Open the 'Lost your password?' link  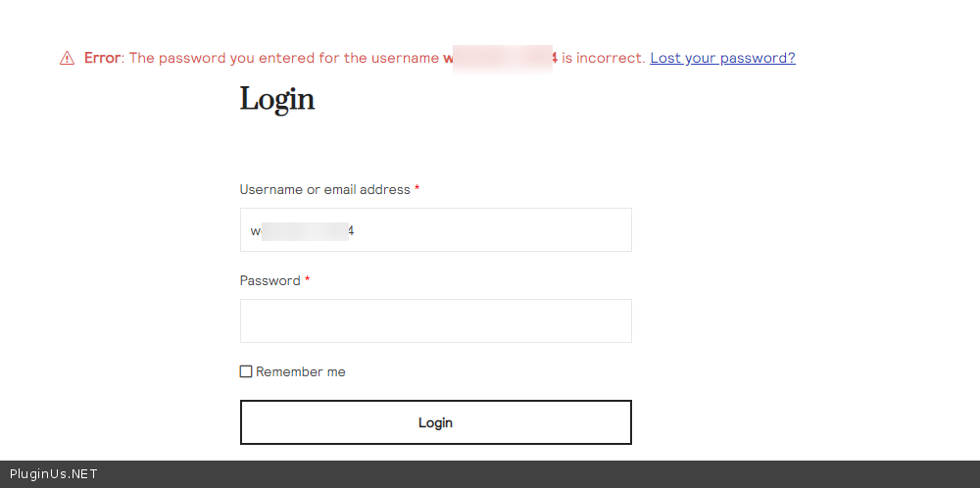tap(722, 58)
